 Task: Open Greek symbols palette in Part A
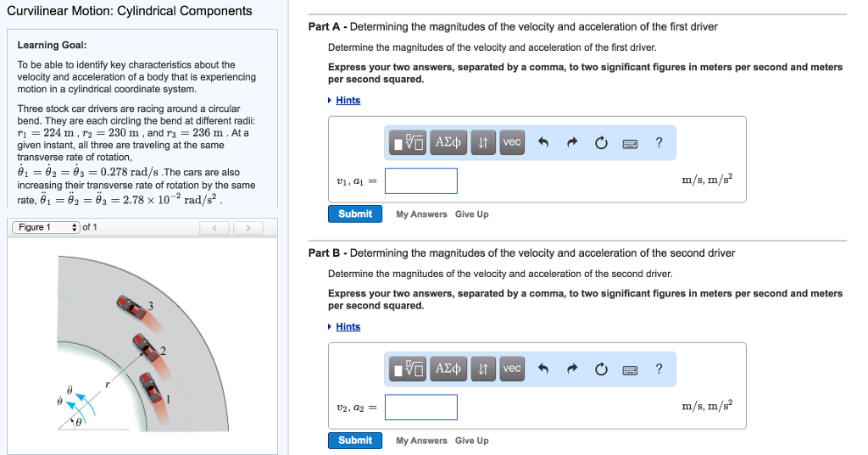coord(448,142)
